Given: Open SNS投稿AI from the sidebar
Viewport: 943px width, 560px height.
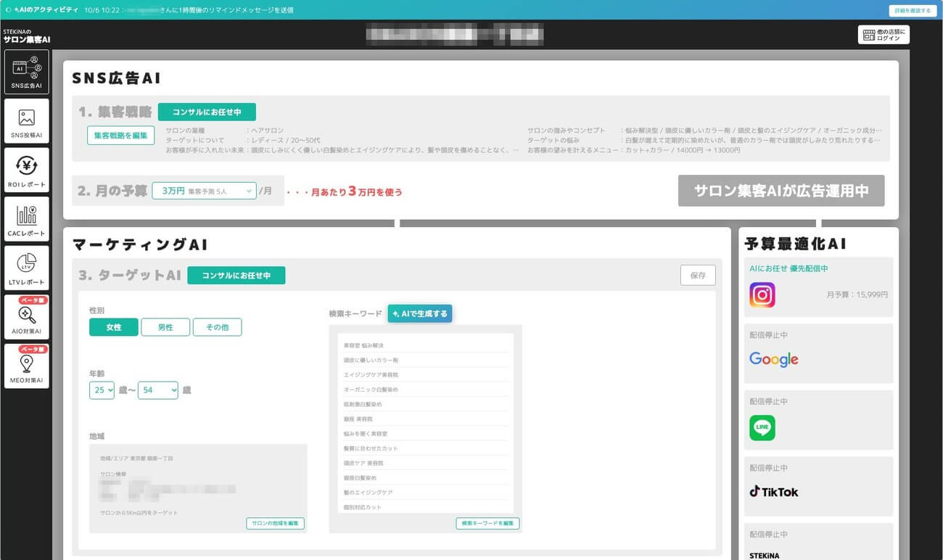Looking at the screenshot, I should (27, 121).
